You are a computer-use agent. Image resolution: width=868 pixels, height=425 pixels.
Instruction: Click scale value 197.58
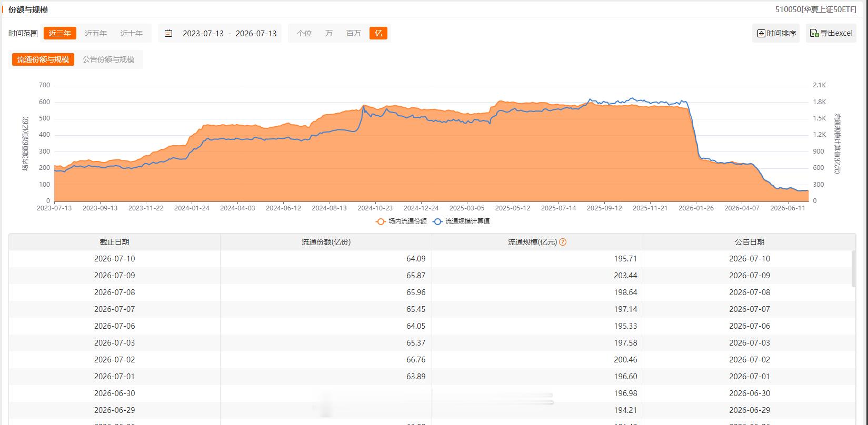pos(625,343)
